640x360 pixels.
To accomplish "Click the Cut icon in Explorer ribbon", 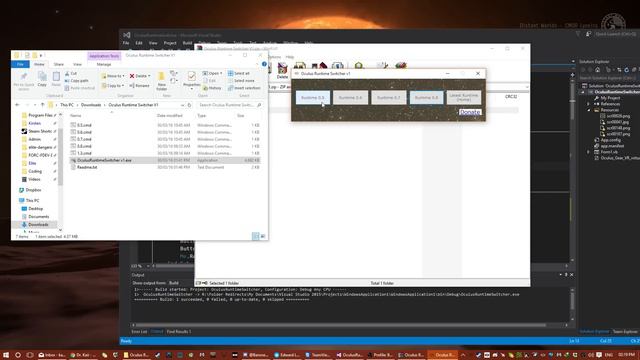I will pos(71,73).
